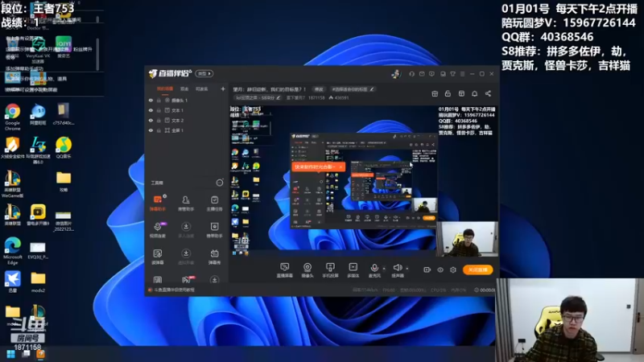The height and width of the screenshot is (362, 644).
Task: Open the PK tool in toolbox
Action: pos(186,280)
